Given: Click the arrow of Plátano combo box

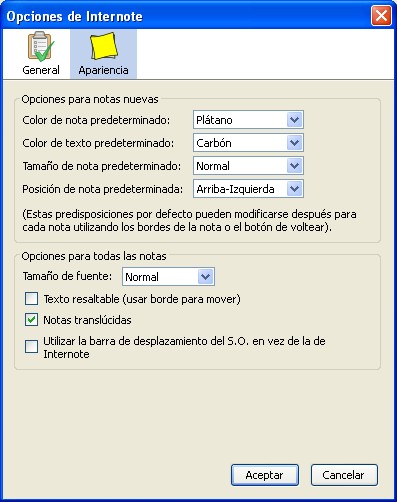Looking at the screenshot, I should pyautogui.click(x=294, y=120).
